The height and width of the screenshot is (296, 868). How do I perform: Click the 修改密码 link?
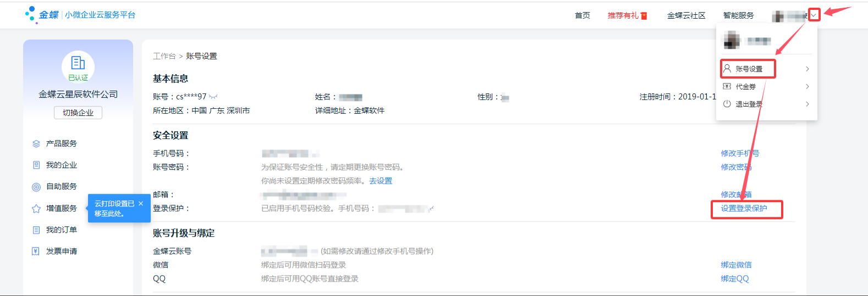(x=736, y=167)
